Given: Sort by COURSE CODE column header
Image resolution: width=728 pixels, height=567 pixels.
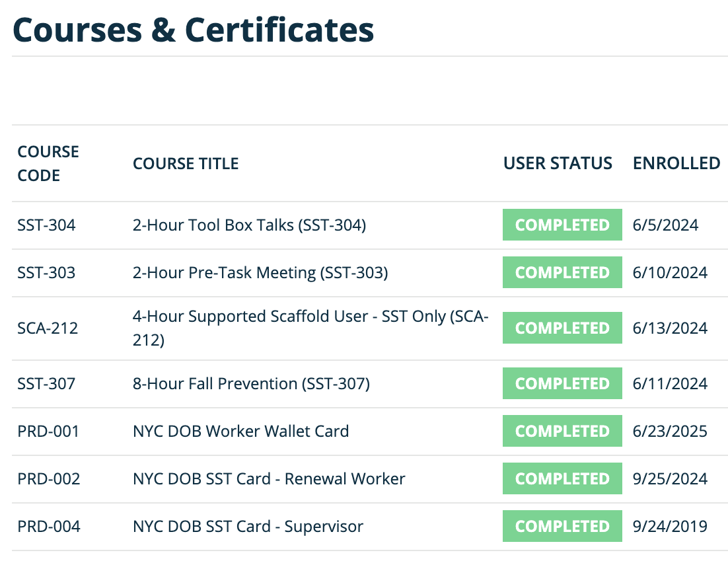Looking at the screenshot, I should click(48, 163).
